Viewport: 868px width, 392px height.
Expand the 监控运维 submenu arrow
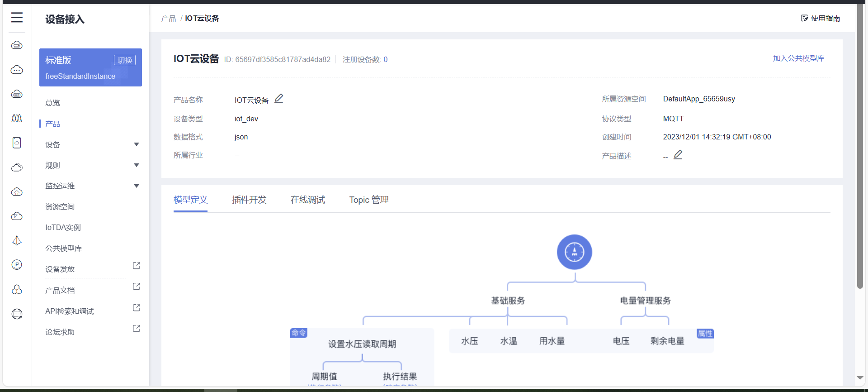[x=136, y=186]
